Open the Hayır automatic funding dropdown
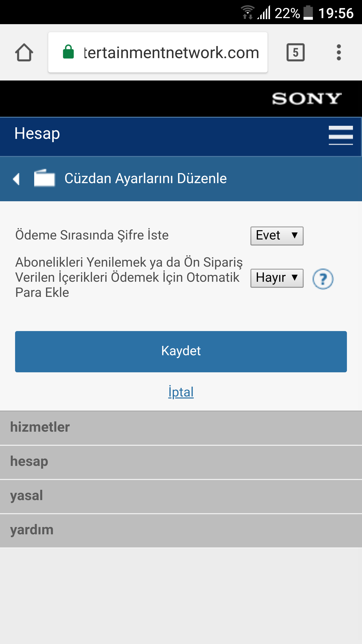This screenshot has width=362, height=644. pyautogui.click(x=277, y=278)
